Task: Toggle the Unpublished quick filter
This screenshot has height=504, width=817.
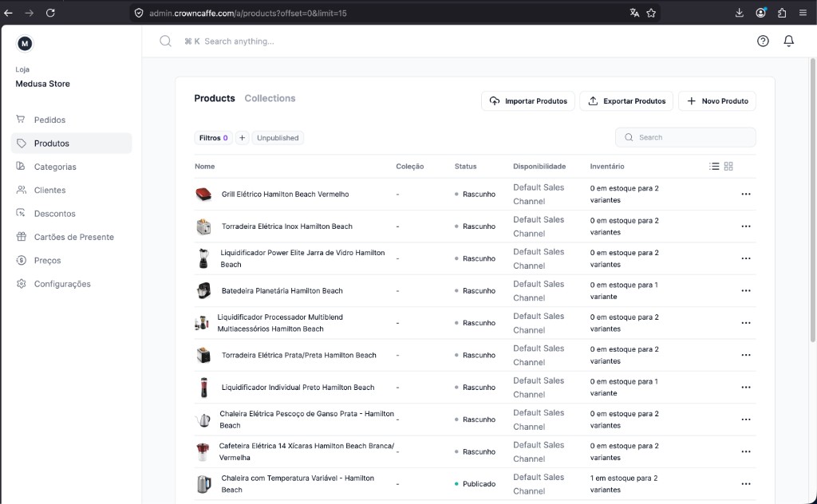Action: (278, 138)
